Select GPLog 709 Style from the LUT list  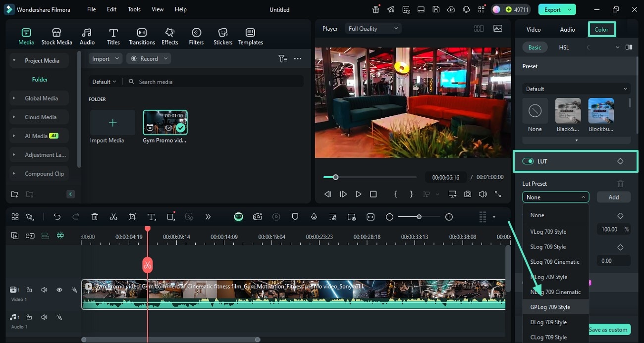[x=555, y=307]
